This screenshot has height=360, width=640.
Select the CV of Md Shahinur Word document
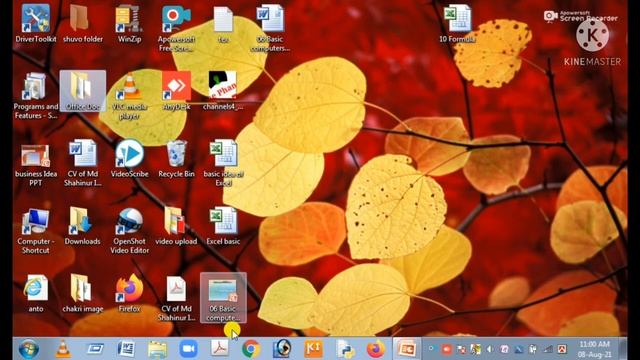82,163
